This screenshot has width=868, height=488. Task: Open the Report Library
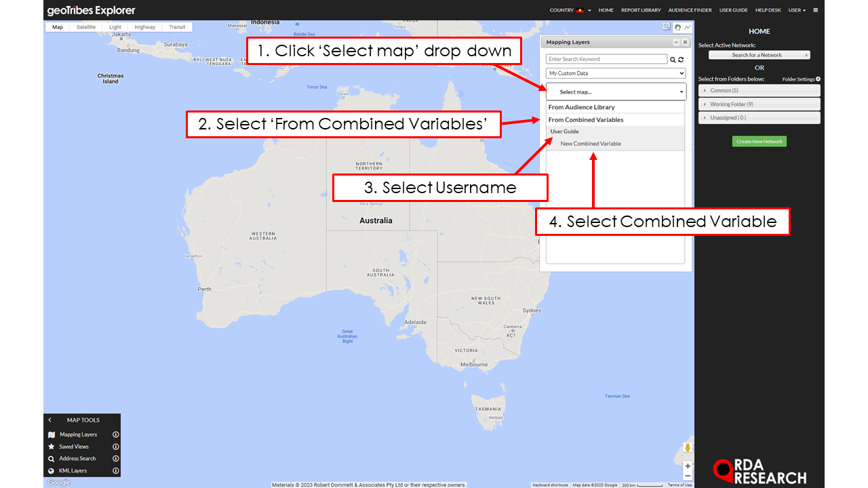coord(641,10)
